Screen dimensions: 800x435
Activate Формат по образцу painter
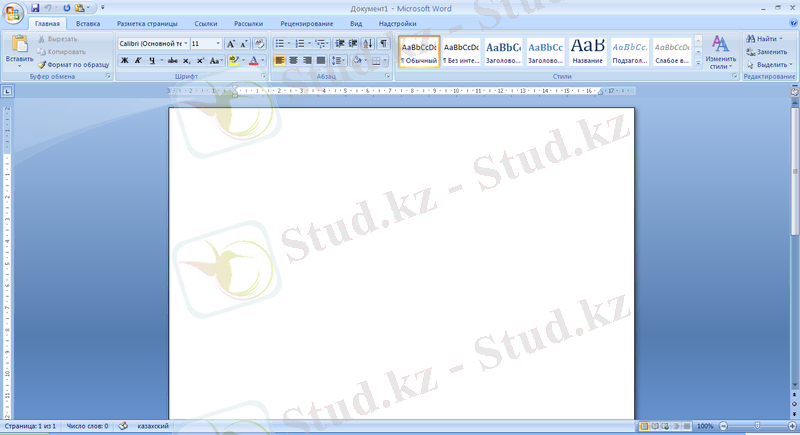[x=73, y=65]
